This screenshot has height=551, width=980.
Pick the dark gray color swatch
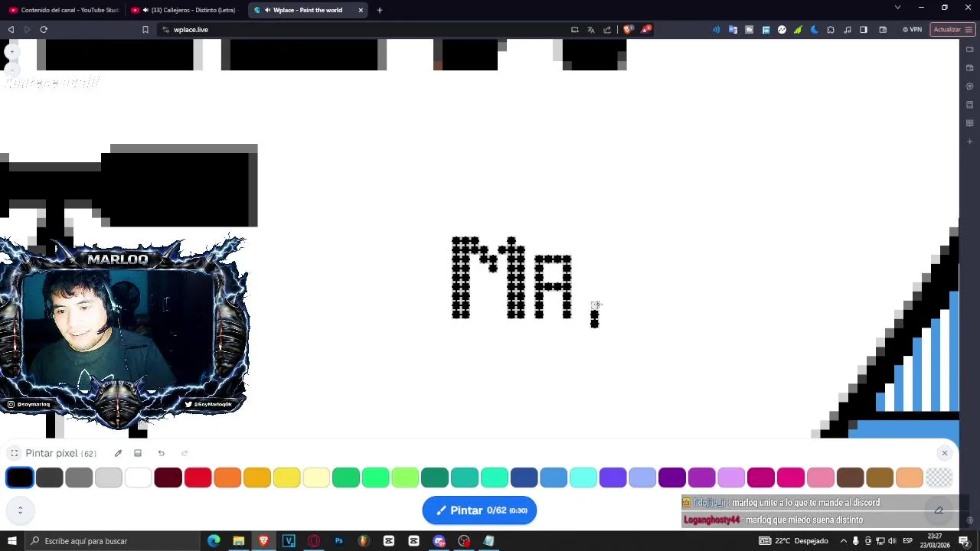coord(49,478)
